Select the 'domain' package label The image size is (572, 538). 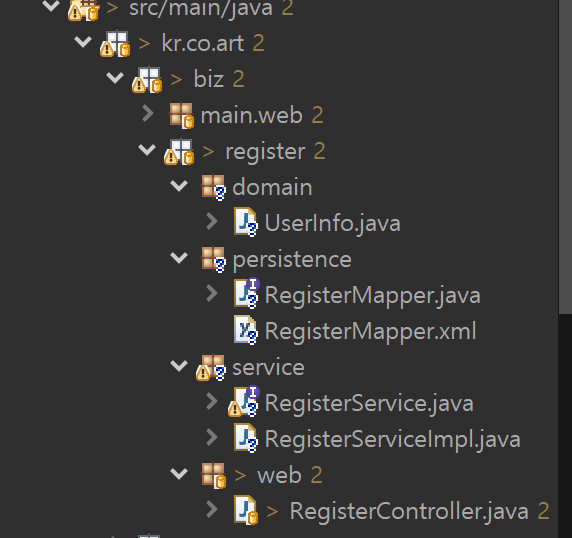click(x=272, y=187)
